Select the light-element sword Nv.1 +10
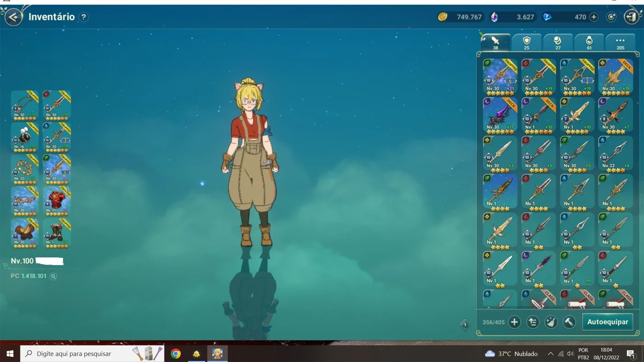Viewport: 644px width, 362px height. (577, 115)
